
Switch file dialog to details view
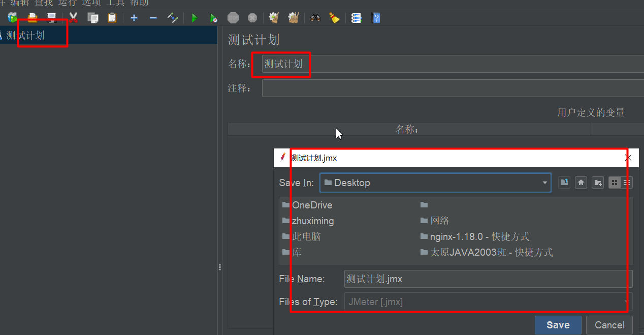click(x=627, y=182)
